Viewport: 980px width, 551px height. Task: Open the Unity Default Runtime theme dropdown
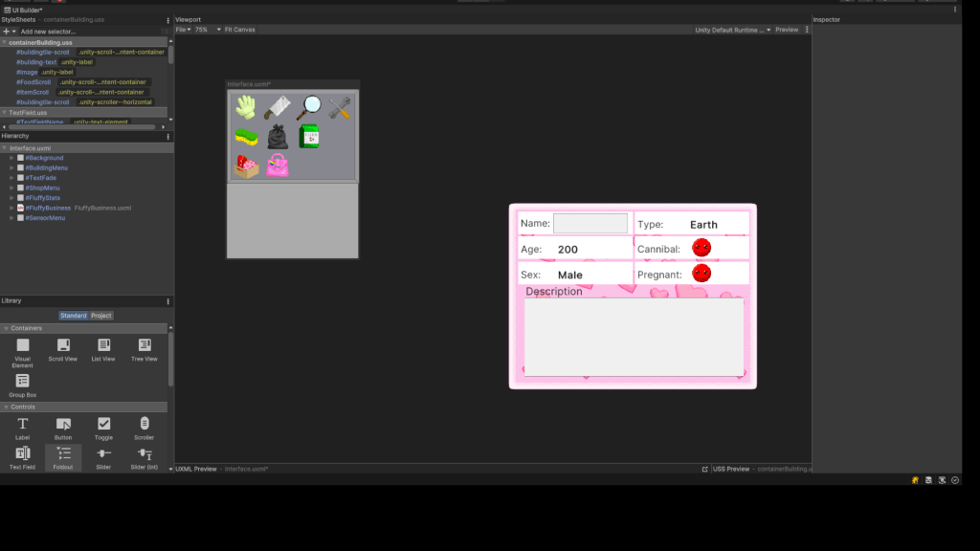coord(732,29)
